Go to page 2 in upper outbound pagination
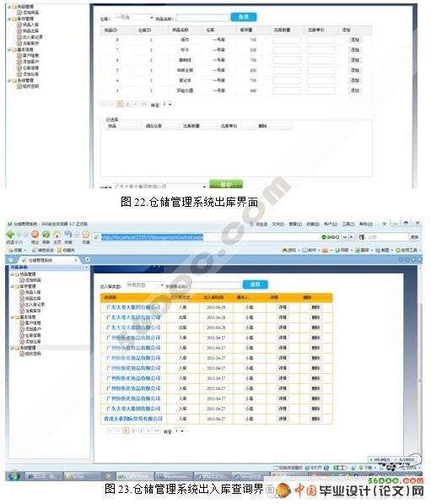The image size is (431, 504). tap(127, 104)
